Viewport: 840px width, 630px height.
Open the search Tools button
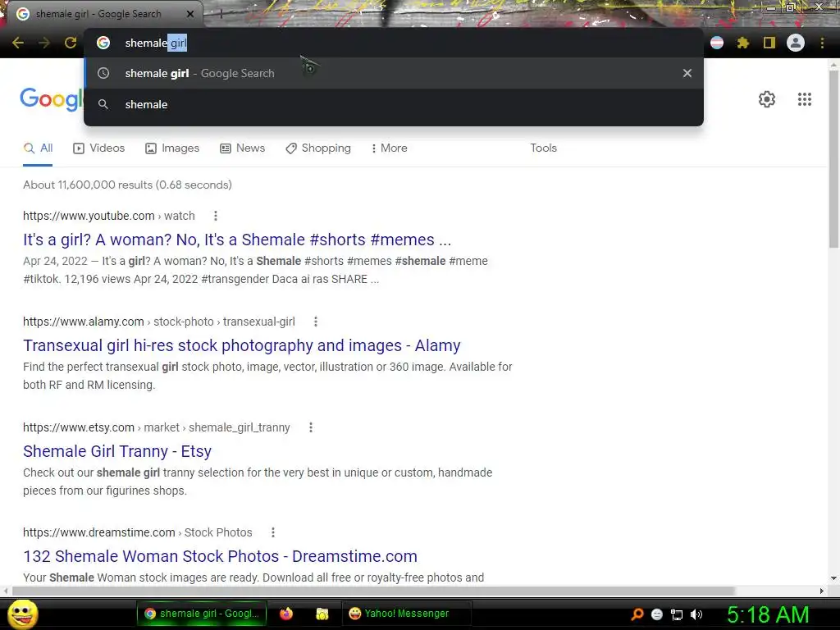[543, 148]
